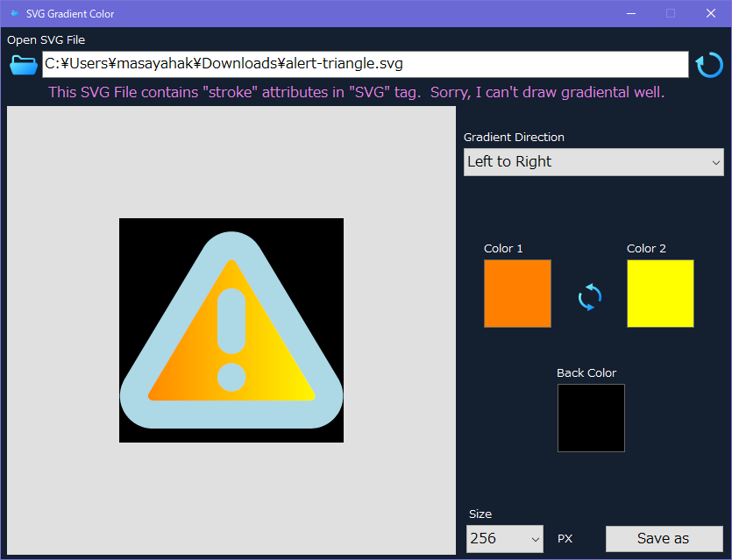Close the SVG Gradient Color window
Viewport: 732px width, 560px height.
[x=711, y=13]
